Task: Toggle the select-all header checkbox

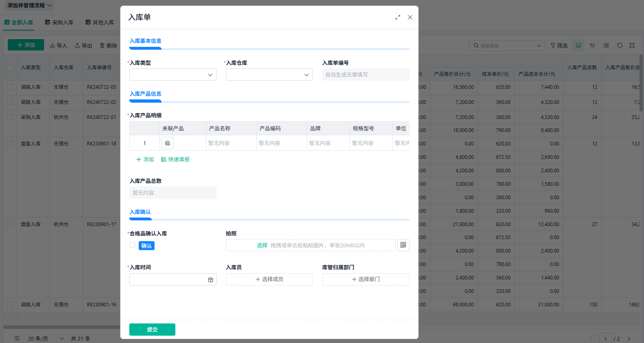Action: [10, 67]
